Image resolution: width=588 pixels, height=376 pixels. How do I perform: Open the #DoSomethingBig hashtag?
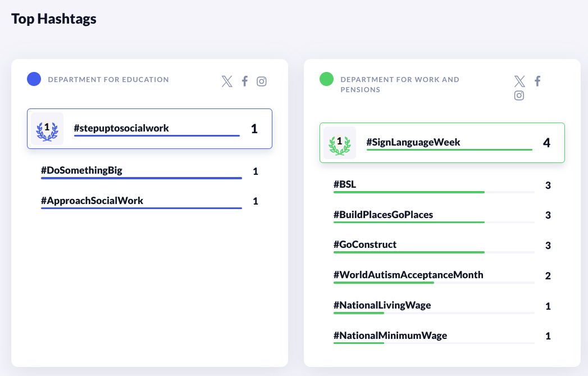pos(81,170)
